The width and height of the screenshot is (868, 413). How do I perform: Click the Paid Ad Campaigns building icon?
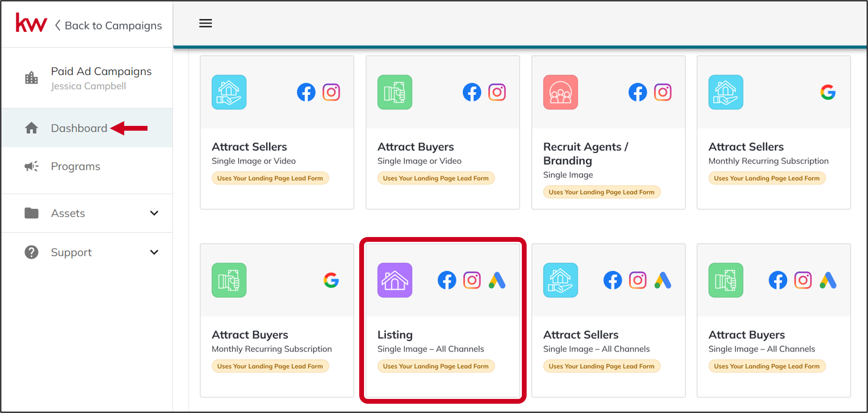(31, 78)
